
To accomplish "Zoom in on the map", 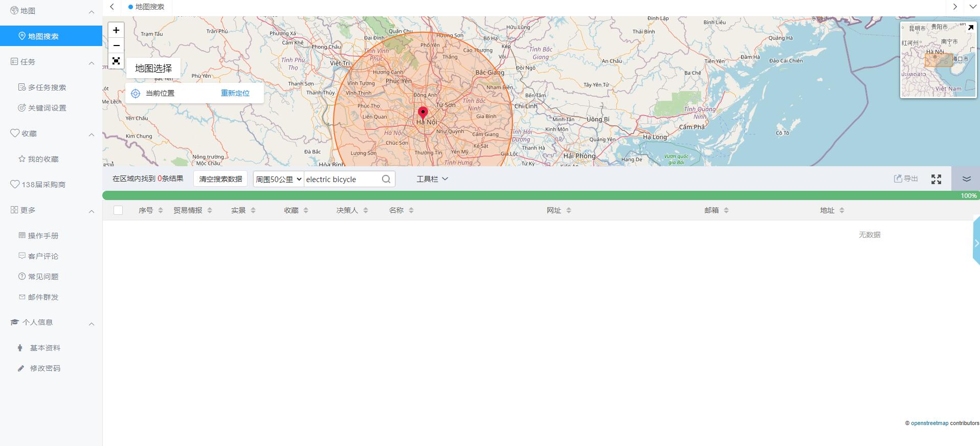I will click(116, 30).
